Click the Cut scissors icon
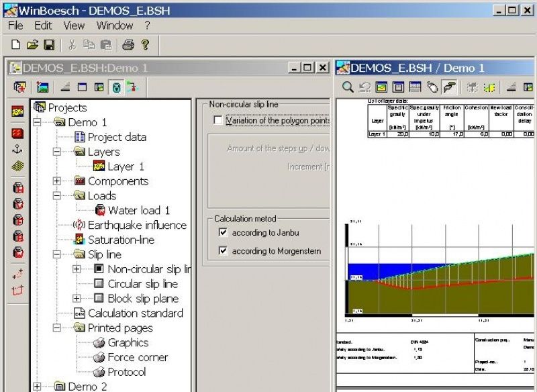The height and width of the screenshot is (392, 537). click(72, 44)
